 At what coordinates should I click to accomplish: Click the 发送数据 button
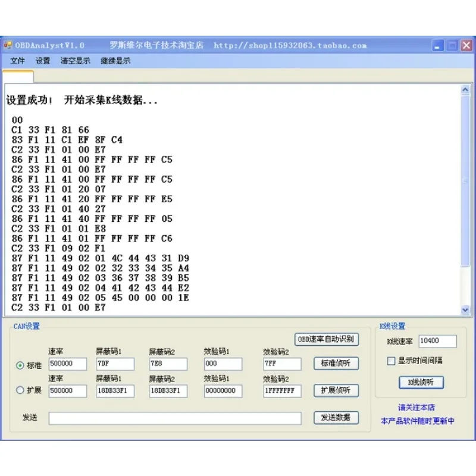point(336,418)
